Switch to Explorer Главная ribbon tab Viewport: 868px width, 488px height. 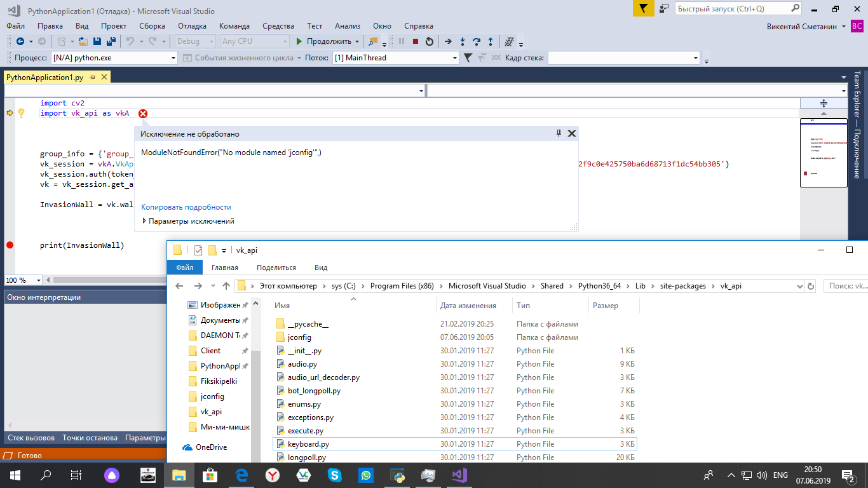point(225,268)
